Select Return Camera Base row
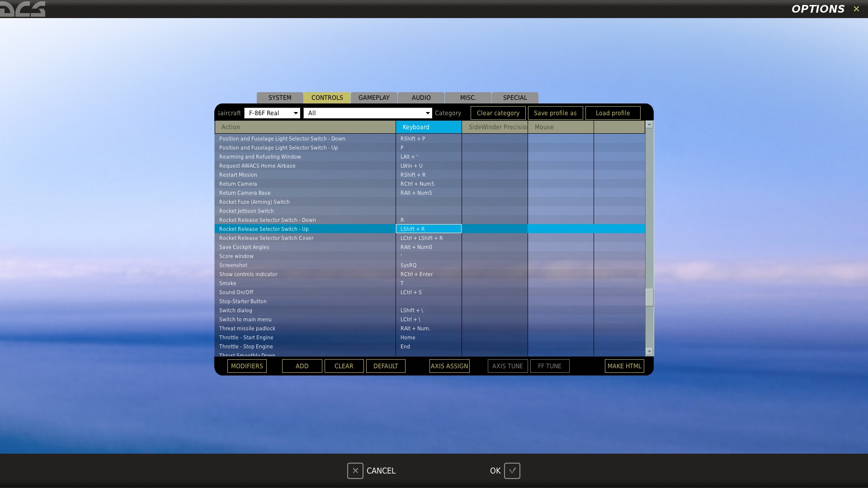 (x=430, y=193)
